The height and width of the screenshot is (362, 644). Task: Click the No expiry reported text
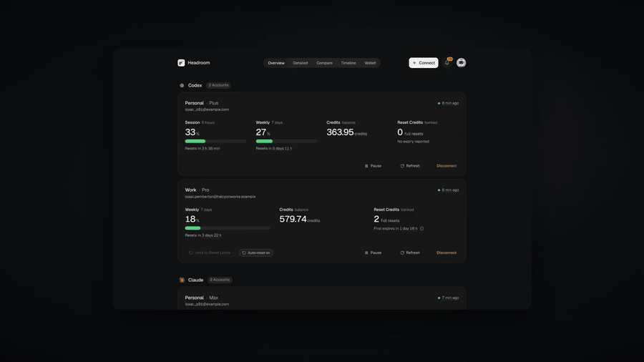coord(413,142)
